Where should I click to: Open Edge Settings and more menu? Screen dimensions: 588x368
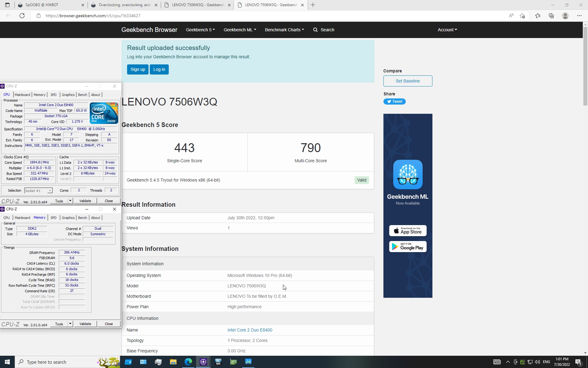click(x=579, y=16)
